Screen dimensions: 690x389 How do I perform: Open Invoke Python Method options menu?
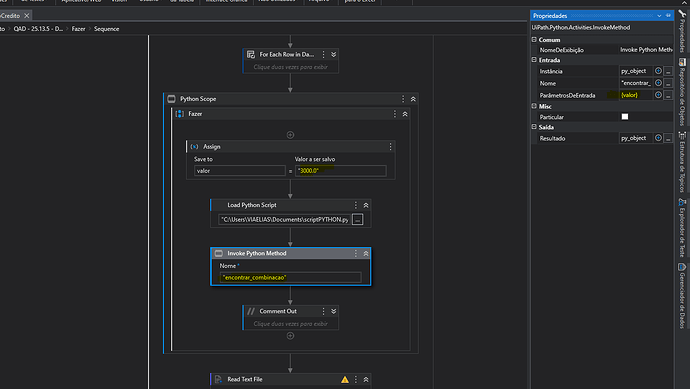(x=356, y=253)
